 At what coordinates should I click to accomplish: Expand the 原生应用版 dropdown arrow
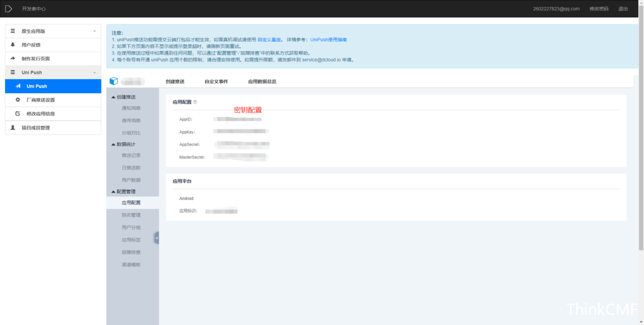pos(94,31)
